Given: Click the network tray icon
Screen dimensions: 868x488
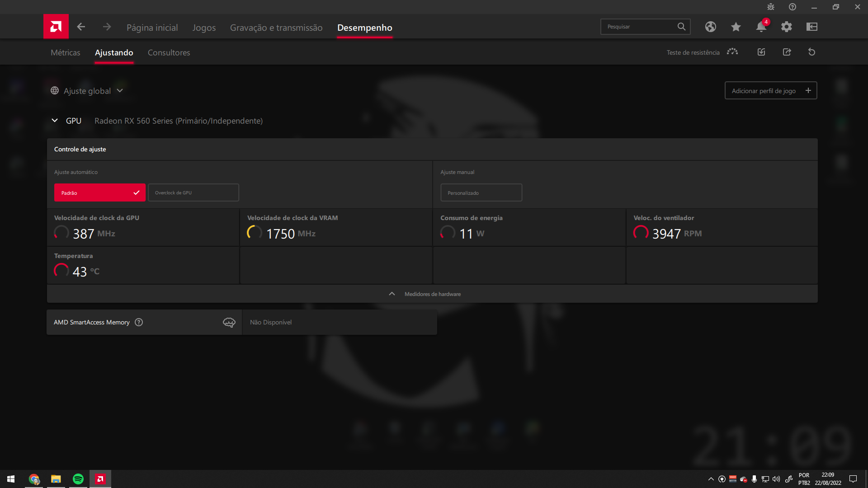Looking at the screenshot, I should (x=765, y=479).
